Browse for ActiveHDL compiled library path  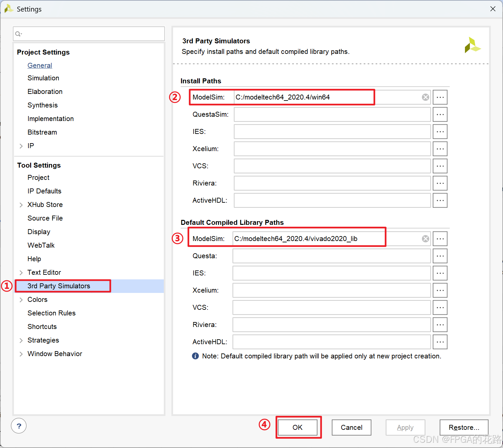pos(440,342)
